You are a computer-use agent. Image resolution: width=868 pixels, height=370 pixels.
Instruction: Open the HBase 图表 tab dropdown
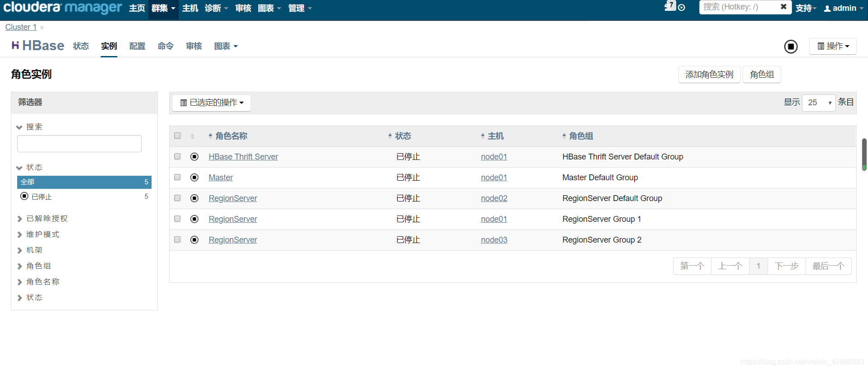226,46
